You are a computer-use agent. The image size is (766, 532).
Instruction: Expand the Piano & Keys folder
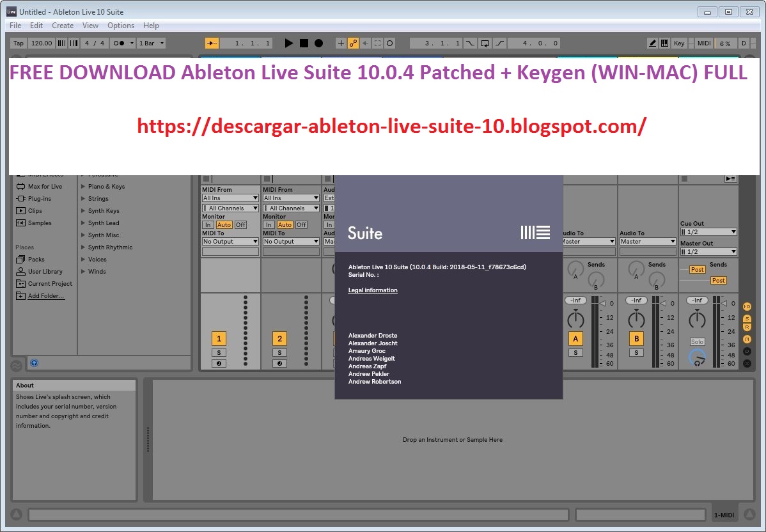(x=83, y=186)
